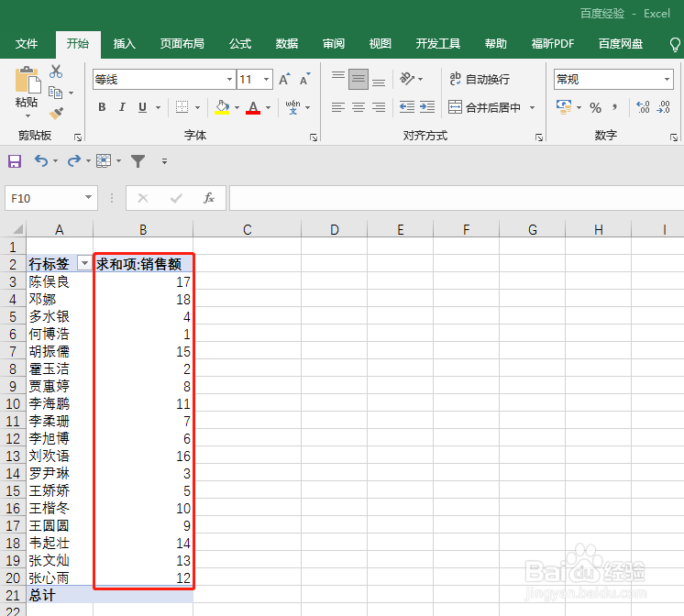The height and width of the screenshot is (616, 684).
Task: Open merge and center dropdown arrow
Action: pyautogui.click(x=532, y=107)
